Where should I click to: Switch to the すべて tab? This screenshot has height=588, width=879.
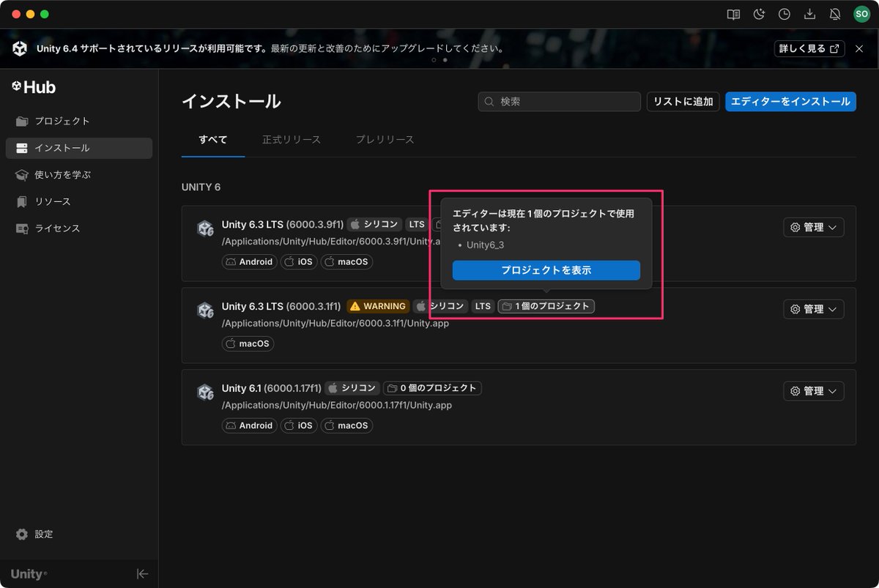213,139
